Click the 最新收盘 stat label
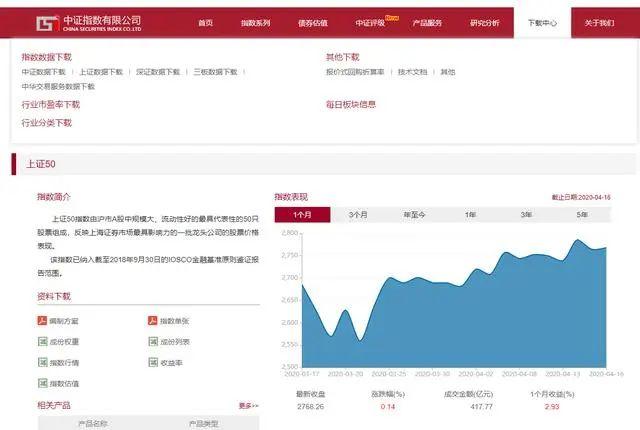The width and height of the screenshot is (640, 430). pos(311,394)
